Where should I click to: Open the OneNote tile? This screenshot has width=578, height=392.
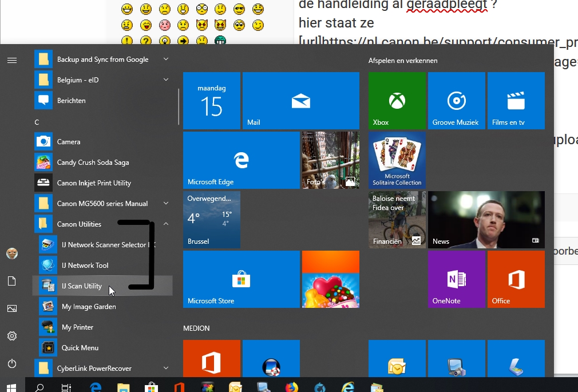[x=456, y=279]
